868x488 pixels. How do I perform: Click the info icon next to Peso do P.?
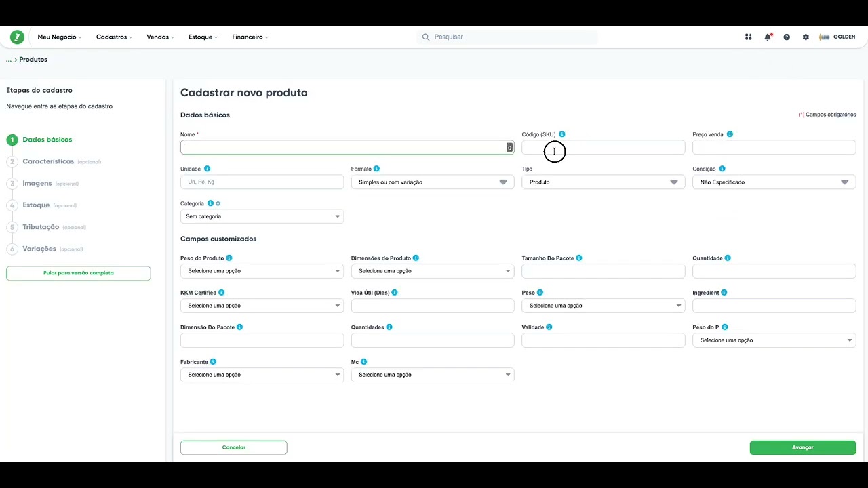725,327
